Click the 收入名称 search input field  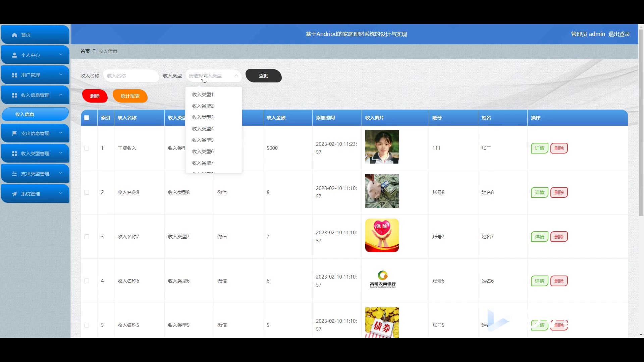(x=131, y=76)
